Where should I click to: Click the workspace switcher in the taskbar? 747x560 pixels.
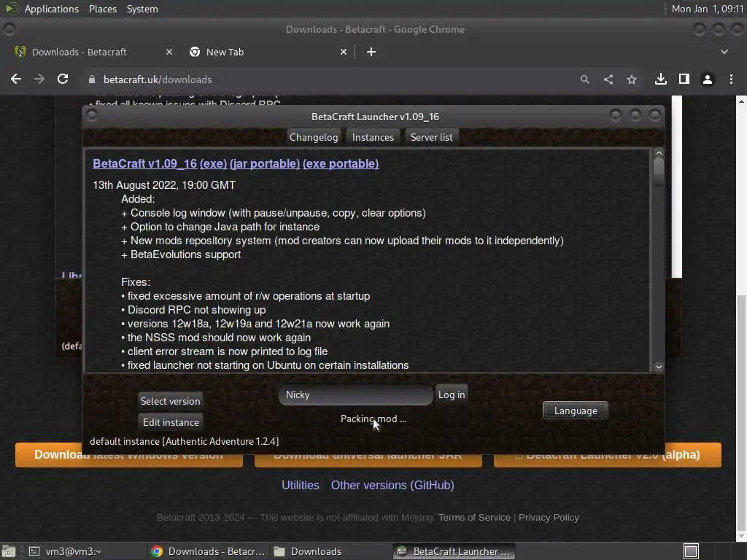pos(691,551)
